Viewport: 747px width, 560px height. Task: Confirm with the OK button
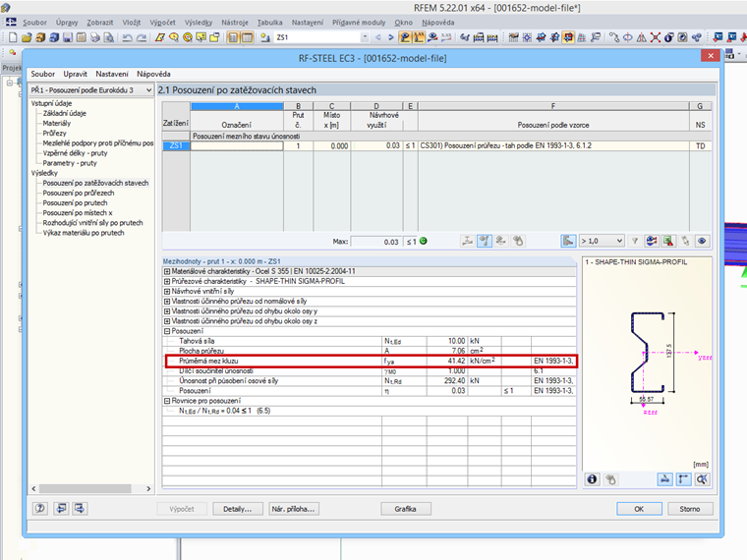tap(639, 509)
